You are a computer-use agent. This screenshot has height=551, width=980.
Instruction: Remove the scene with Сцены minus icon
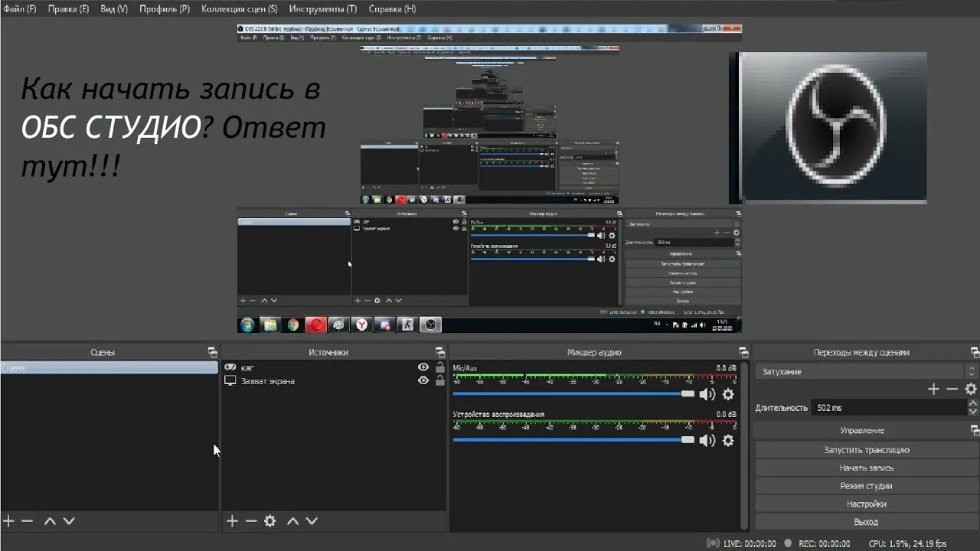tap(27, 521)
